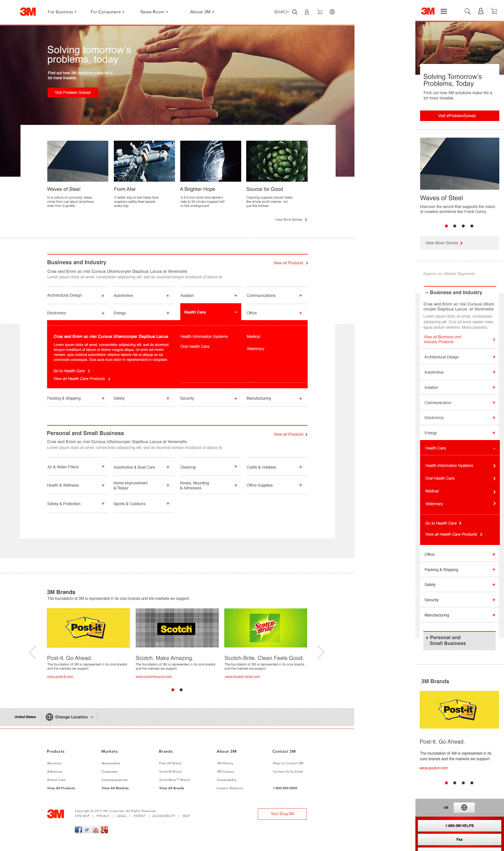This screenshot has height=851, width=504.
Task: Open For Business menu
Action: pos(62,12)
